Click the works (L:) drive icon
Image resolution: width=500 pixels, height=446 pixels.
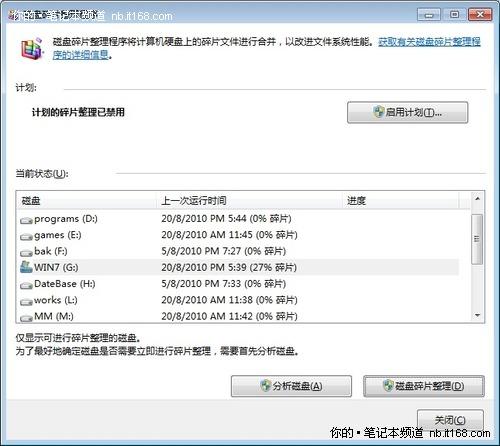click(x=26, y=301)
